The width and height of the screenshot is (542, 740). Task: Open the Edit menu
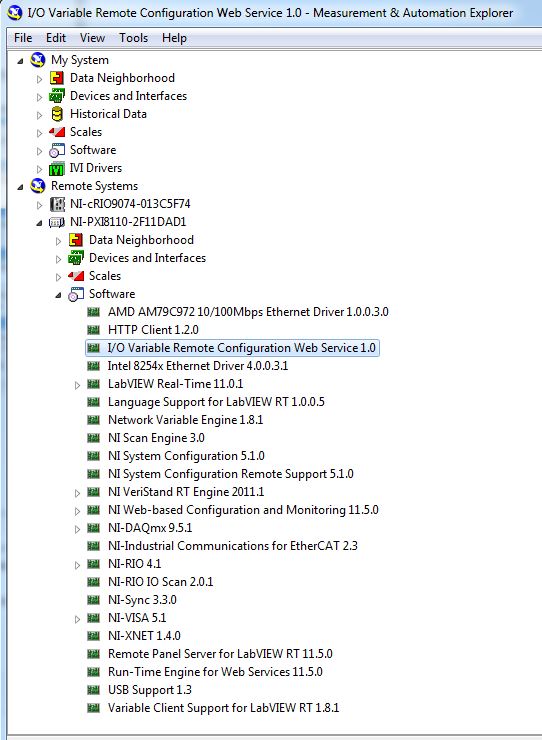(56, 38)
